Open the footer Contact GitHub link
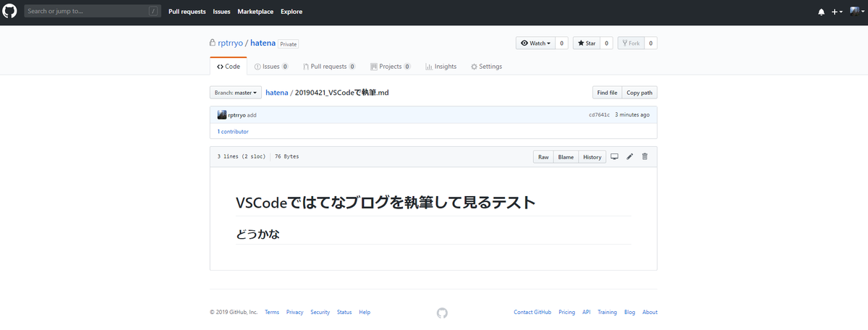868x330 pixels. (x=532, y=313)
